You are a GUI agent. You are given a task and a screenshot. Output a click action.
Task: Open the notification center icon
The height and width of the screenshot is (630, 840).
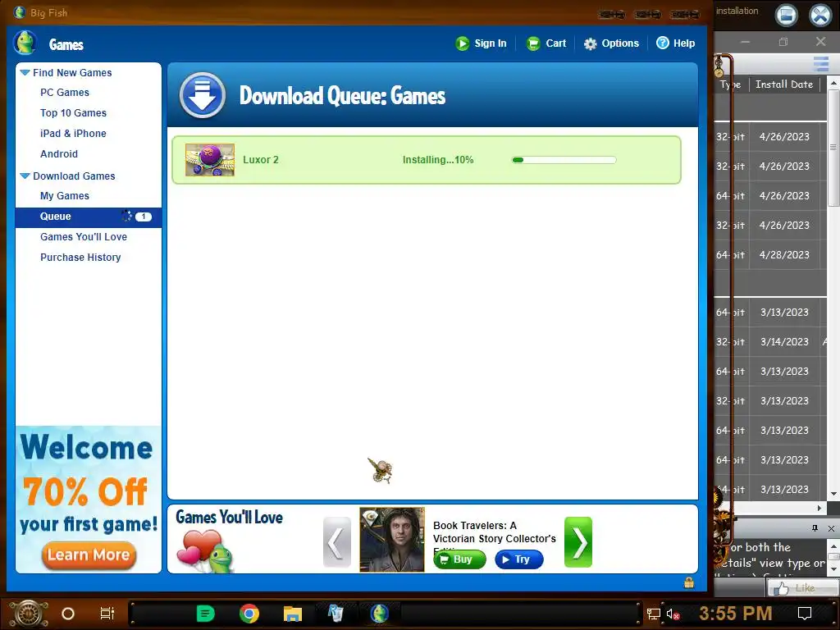(805, 614)
